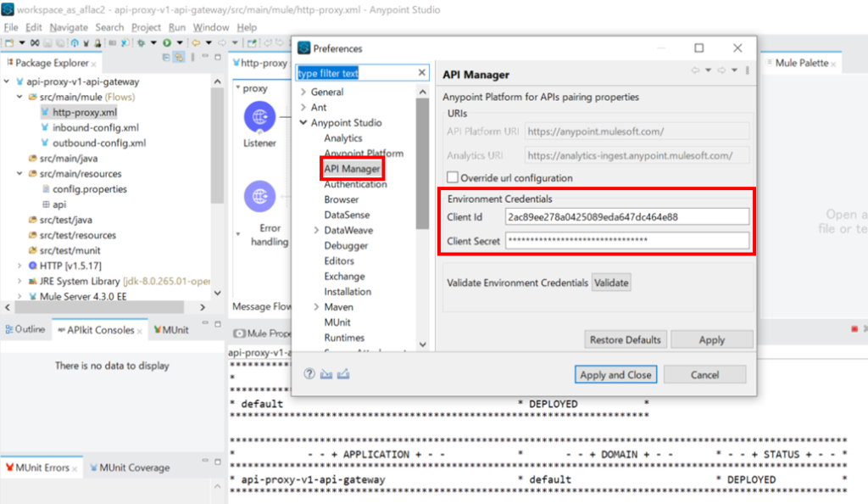Expand the General preferences category
The width and height of the screenshot is (868, 504).
point(303,92)
